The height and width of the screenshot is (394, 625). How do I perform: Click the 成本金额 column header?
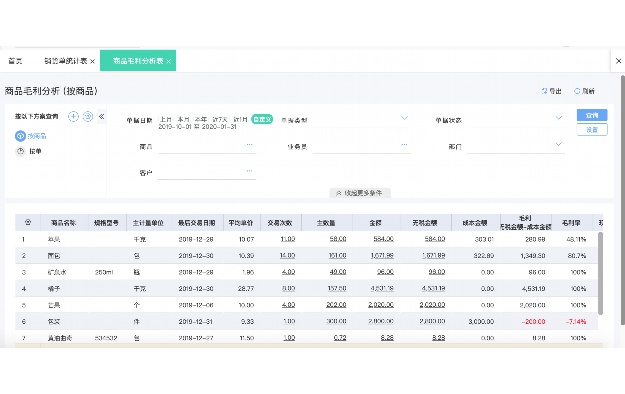tap(475, 223)
